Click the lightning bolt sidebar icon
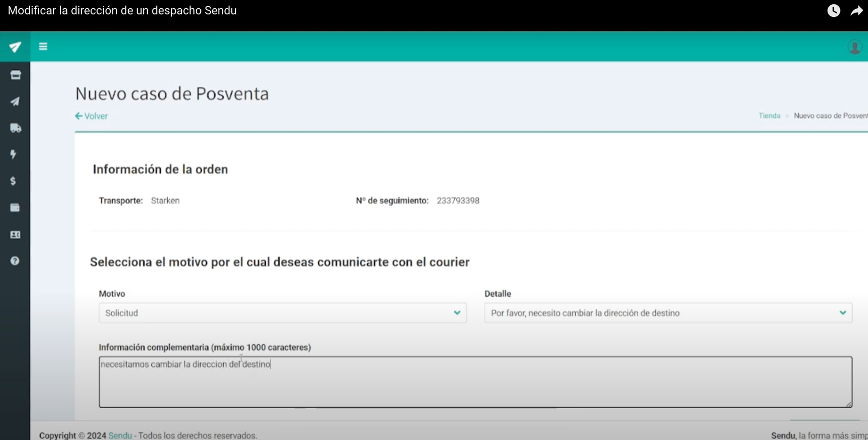 [14, 154]
